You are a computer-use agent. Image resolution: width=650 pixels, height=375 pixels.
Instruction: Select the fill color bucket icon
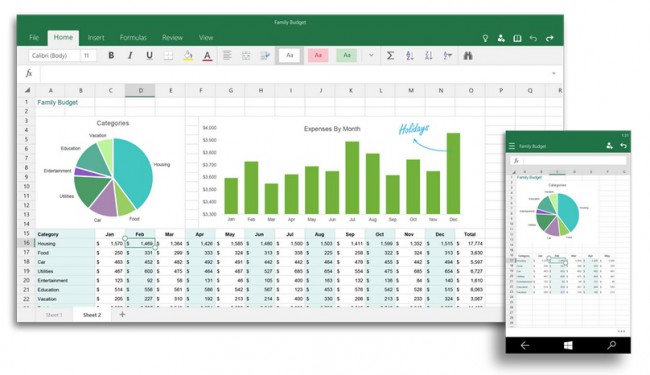click(188, 56)
